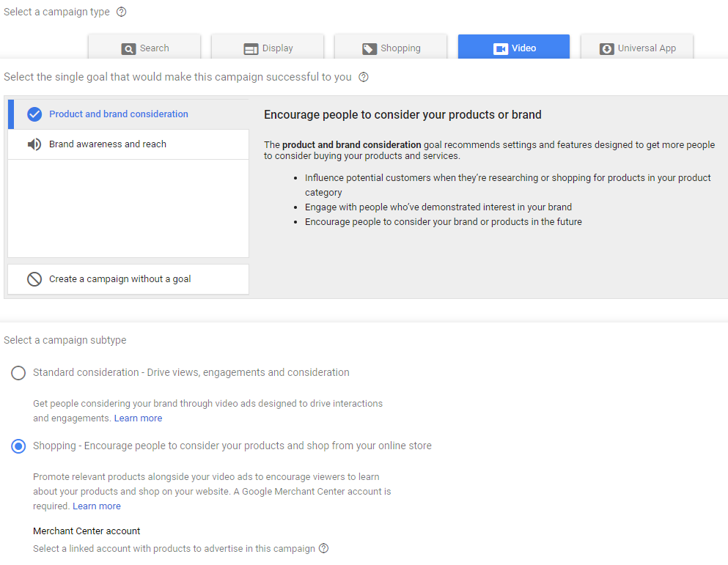Click the Brand awareness megaphone icon

coord(34,144)
